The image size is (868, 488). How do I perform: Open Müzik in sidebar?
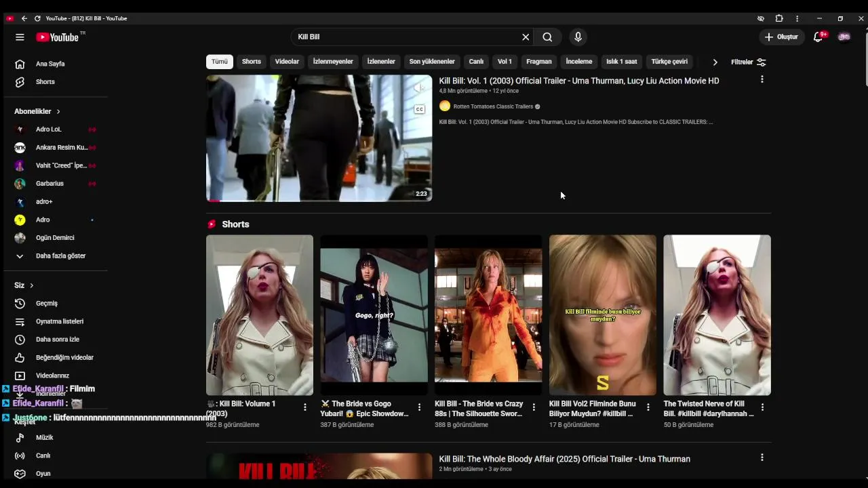[x=54, y=437]
